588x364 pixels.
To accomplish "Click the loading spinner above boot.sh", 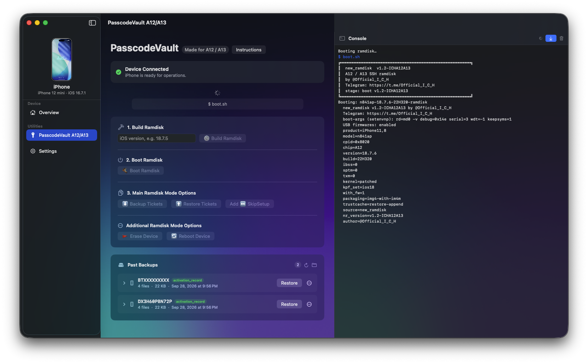I will (x=218, y=93).
